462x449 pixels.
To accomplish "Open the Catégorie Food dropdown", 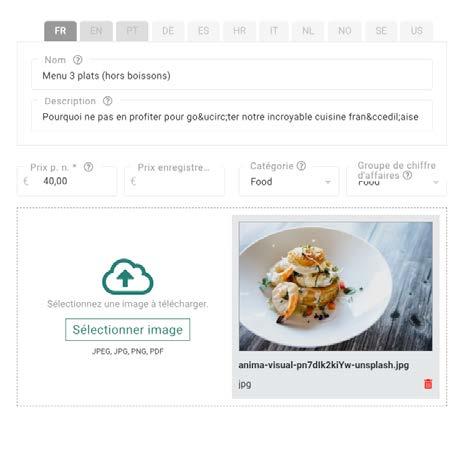I will click(289, 182).
